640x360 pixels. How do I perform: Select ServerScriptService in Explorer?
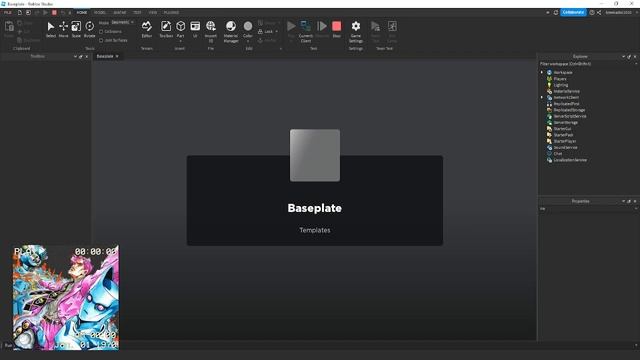570,116
